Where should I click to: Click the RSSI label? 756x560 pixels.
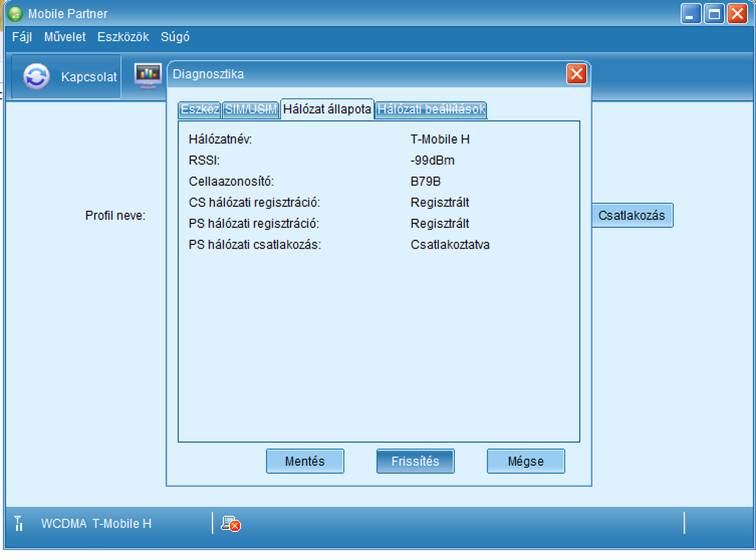point(204,161)
